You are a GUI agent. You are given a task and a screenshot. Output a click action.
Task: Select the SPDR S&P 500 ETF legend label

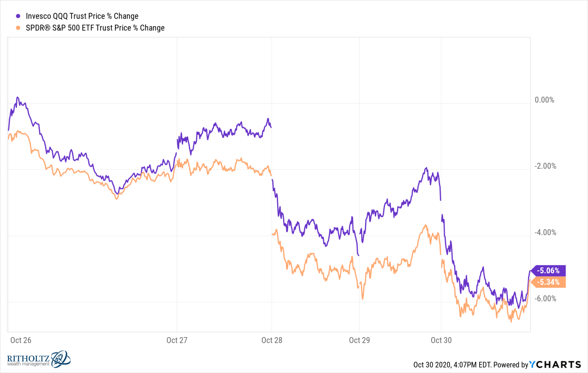tap(95, 28)
